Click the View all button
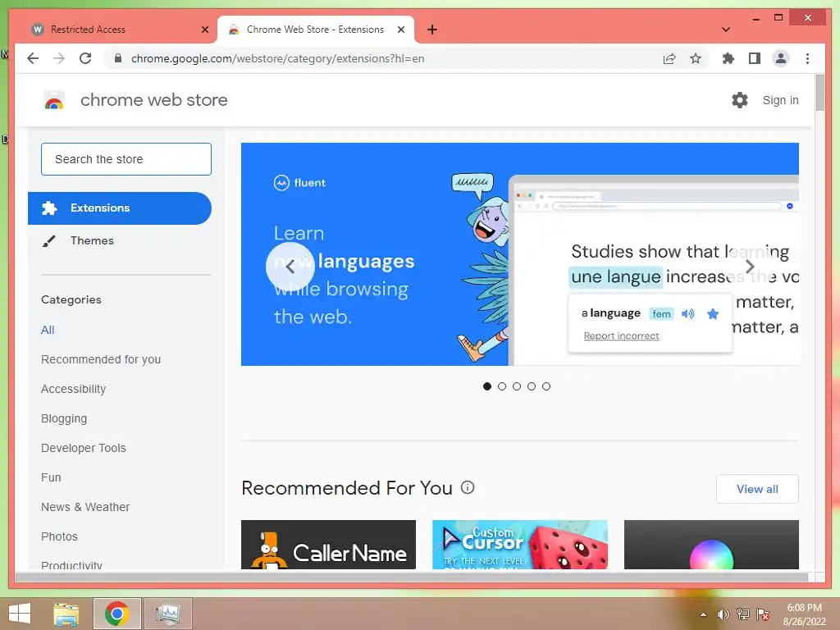 pyautogui.click(x=757, y=489)
